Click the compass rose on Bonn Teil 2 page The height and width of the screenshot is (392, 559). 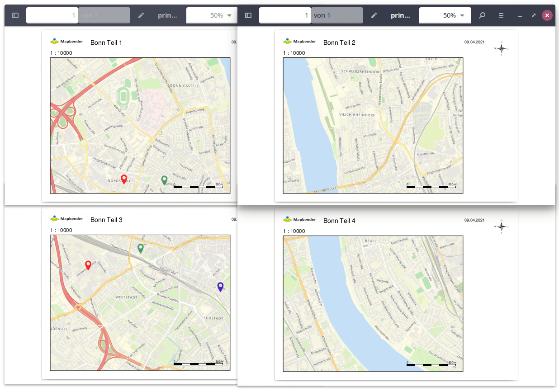501,48
